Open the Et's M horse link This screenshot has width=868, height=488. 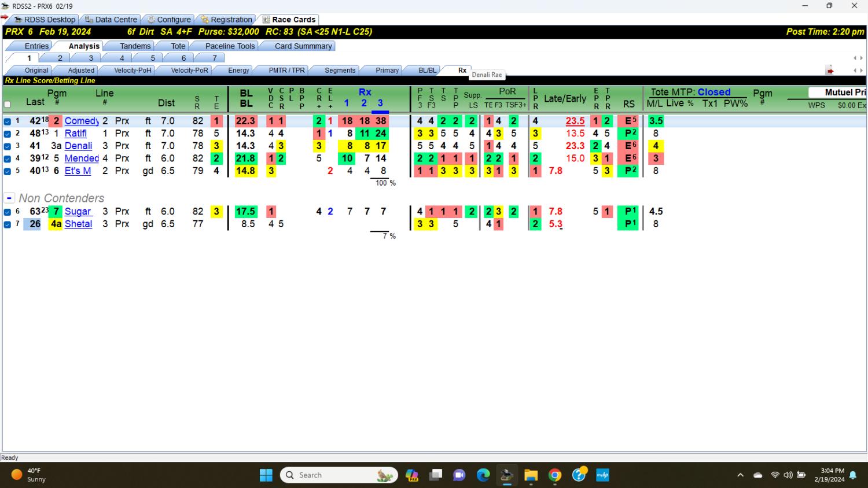(78, 171)
